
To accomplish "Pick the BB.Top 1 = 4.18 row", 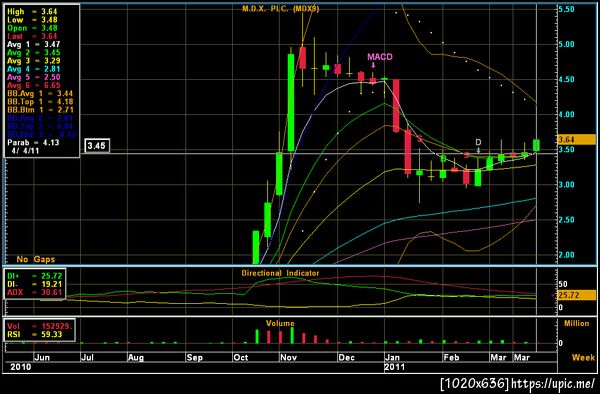I will (x=40, y=101).
